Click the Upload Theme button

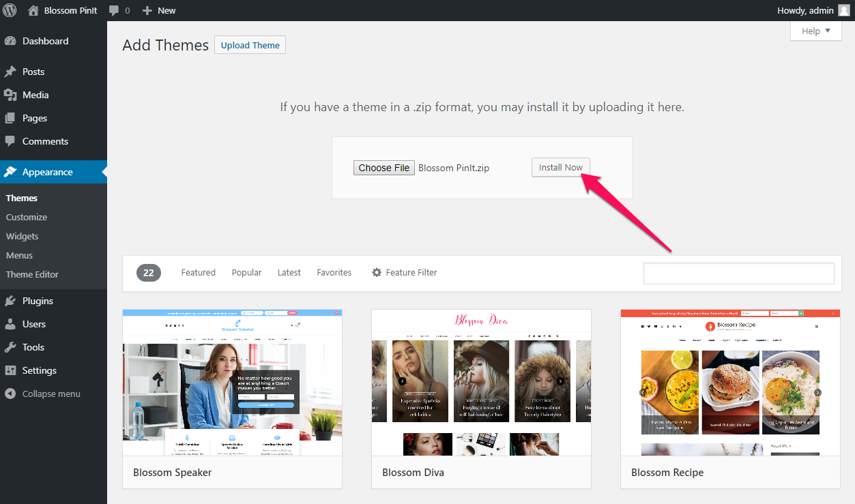[x=250, y=45]
